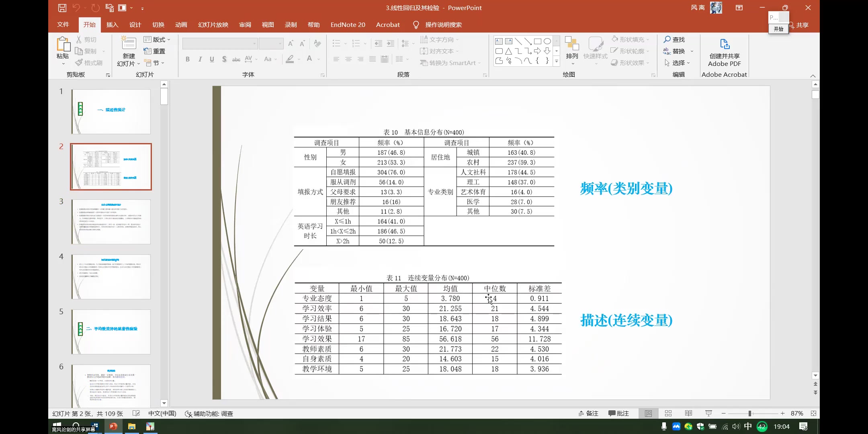868x434 pixels.
Task: Open the Find (查找) function
Action: [x=675, y=39]
